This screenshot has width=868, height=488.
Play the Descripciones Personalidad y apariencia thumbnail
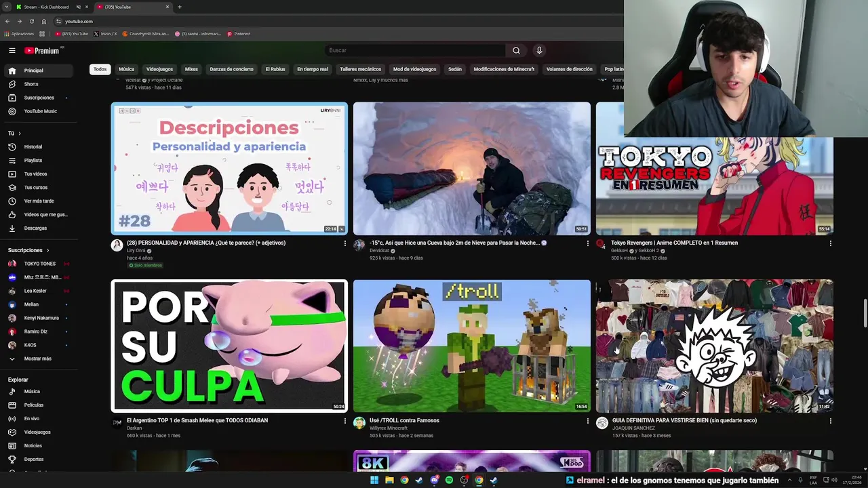(x=229, y=168)
